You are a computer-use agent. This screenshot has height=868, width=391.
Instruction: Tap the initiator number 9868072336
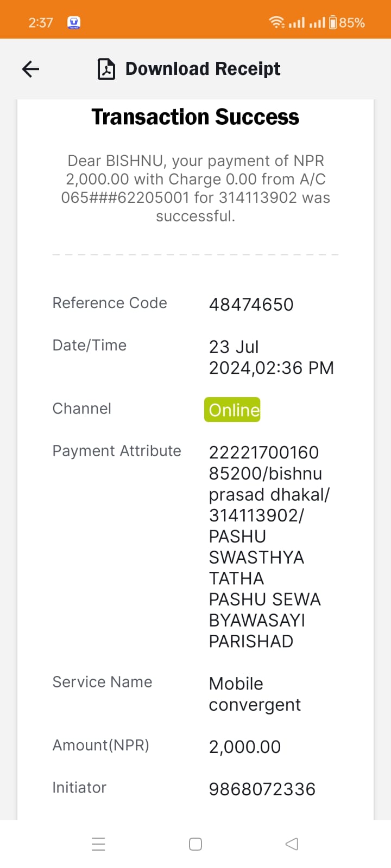click(262, 789)
